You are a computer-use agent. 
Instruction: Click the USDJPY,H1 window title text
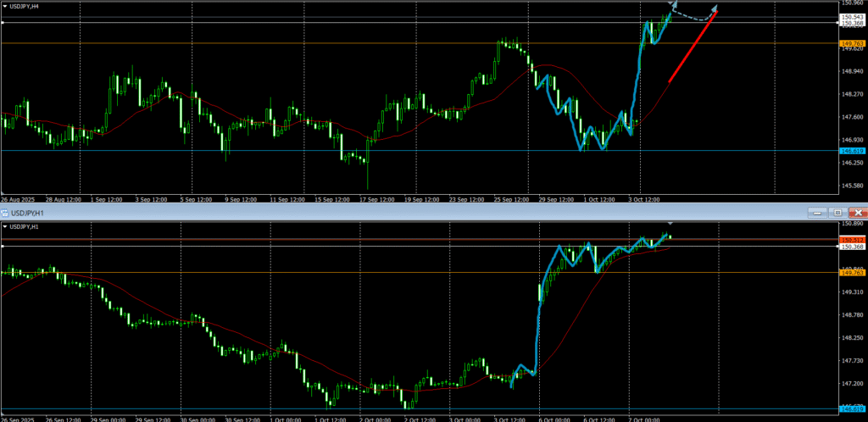pyautogui.click(x=30, y=212)
